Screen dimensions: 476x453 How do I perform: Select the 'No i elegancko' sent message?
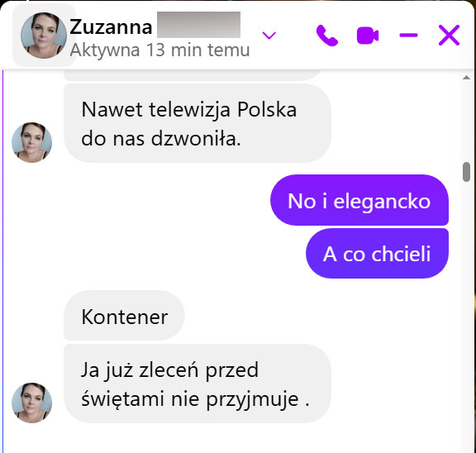[359, 200]
